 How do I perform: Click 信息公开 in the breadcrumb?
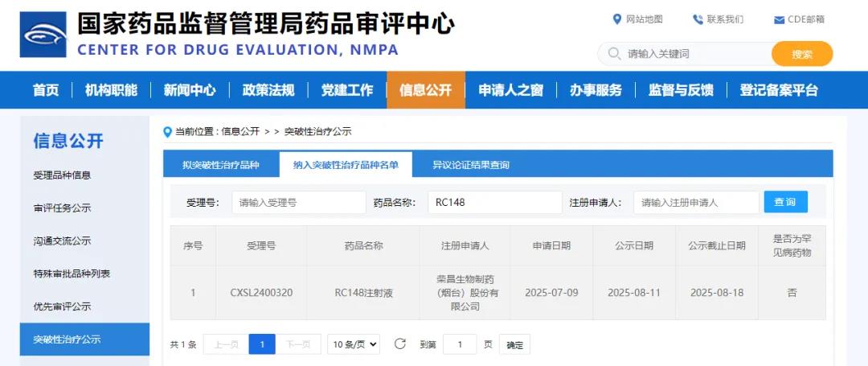[x=240, y=132]
